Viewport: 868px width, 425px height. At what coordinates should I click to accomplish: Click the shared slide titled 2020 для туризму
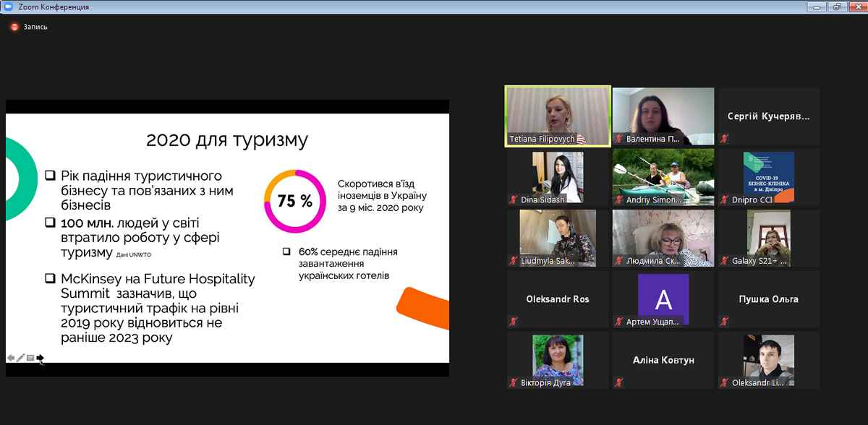click(227, 239)
